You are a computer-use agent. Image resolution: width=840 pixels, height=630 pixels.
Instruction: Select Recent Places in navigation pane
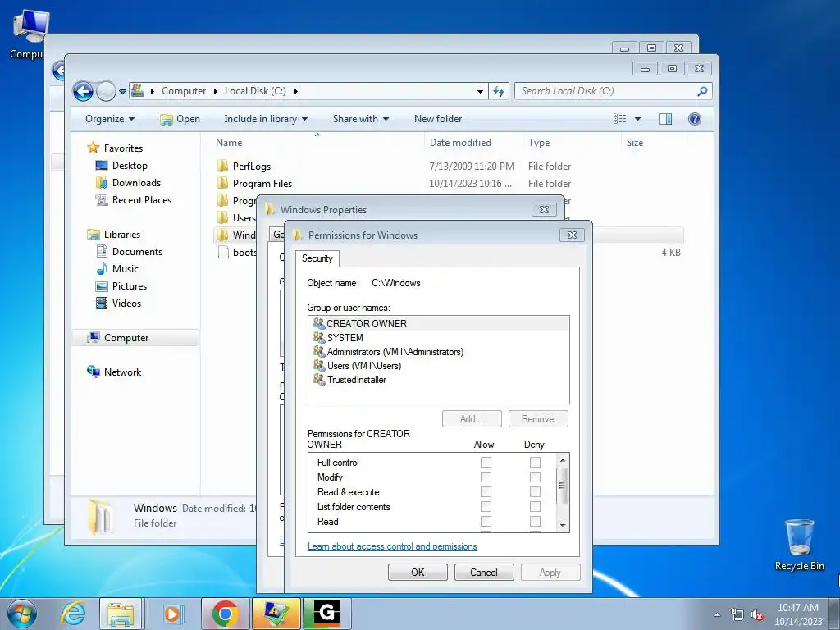(141, 200)
